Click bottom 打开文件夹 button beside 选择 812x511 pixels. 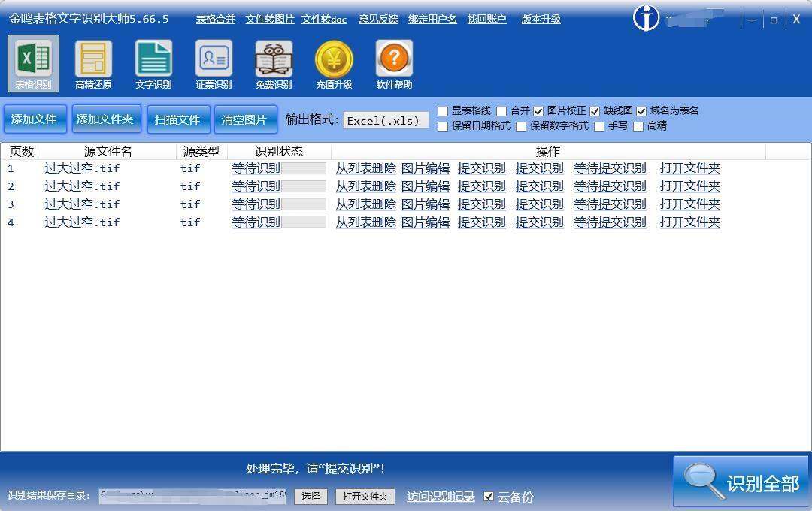365,497
